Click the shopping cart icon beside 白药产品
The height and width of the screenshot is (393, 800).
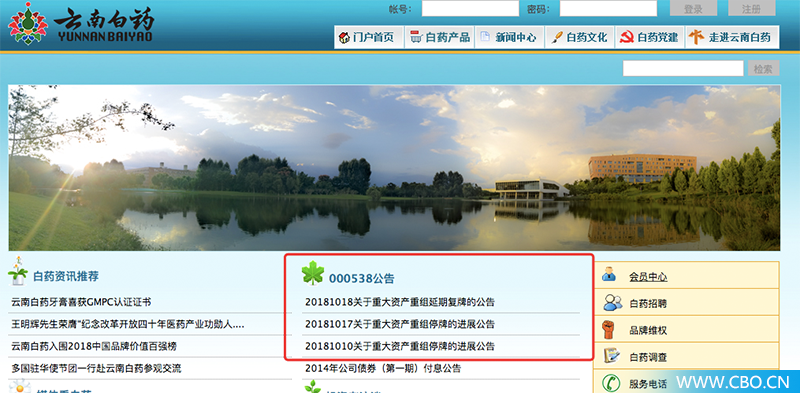(416, 37)
